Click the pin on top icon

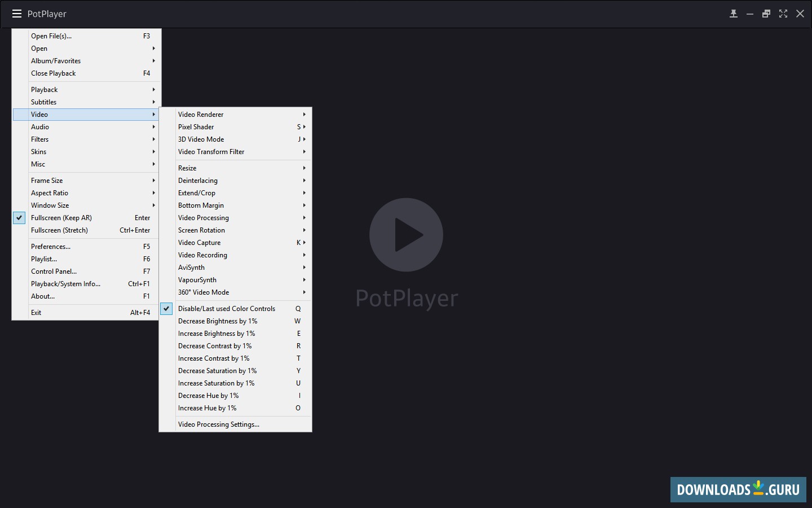733,14
